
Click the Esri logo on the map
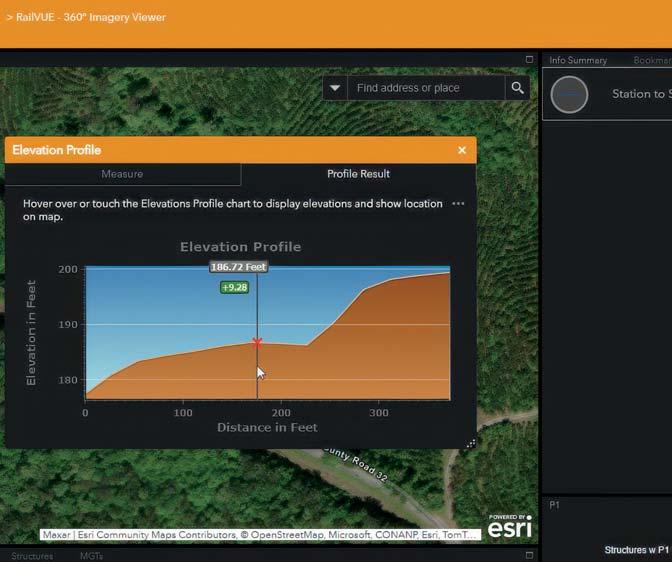510,526
